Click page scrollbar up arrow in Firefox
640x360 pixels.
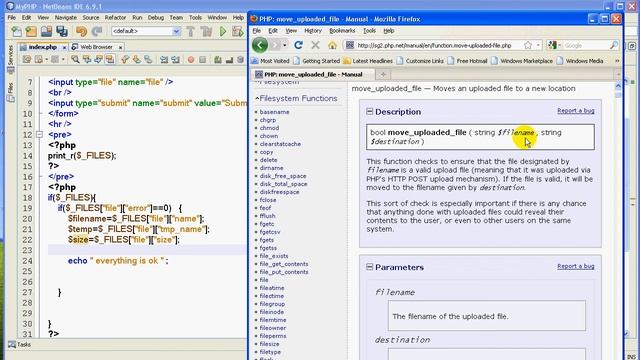[x=618, y=85]
